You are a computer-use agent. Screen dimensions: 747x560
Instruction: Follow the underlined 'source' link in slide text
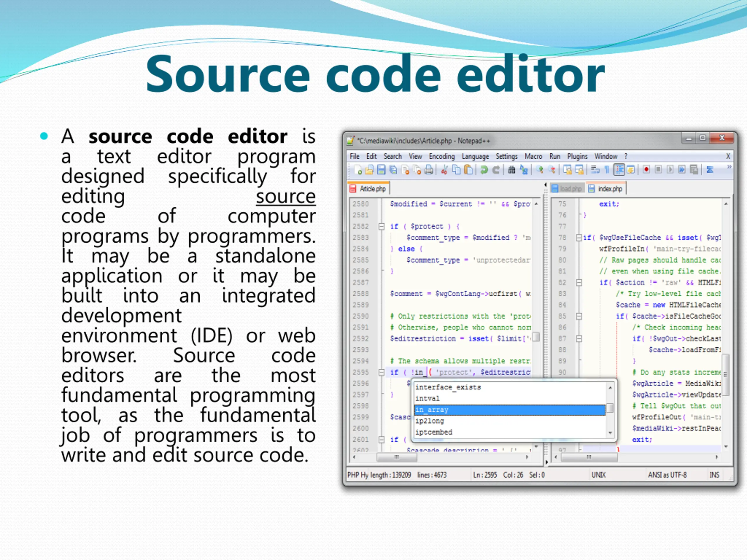click(x=286, y=197)
